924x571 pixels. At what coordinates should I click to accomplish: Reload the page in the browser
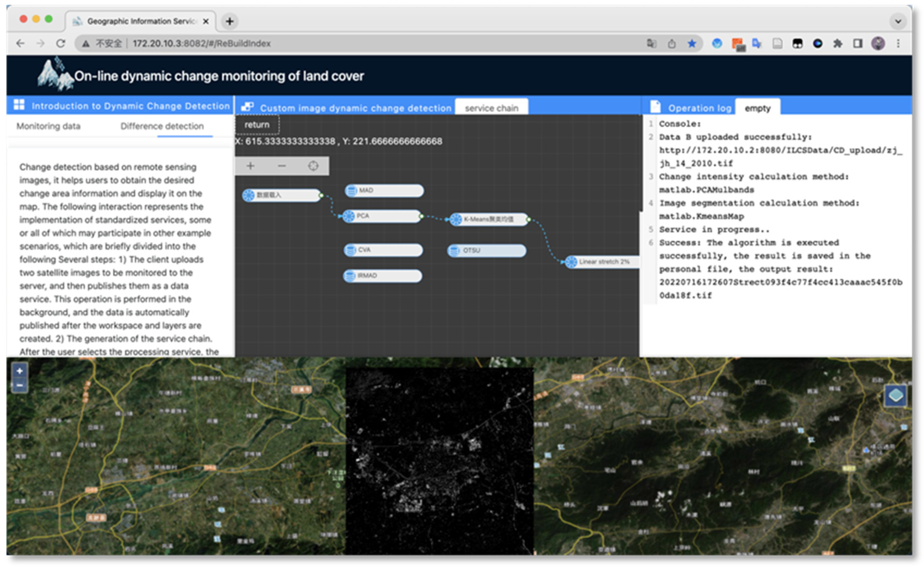click(x=60, y=43)
